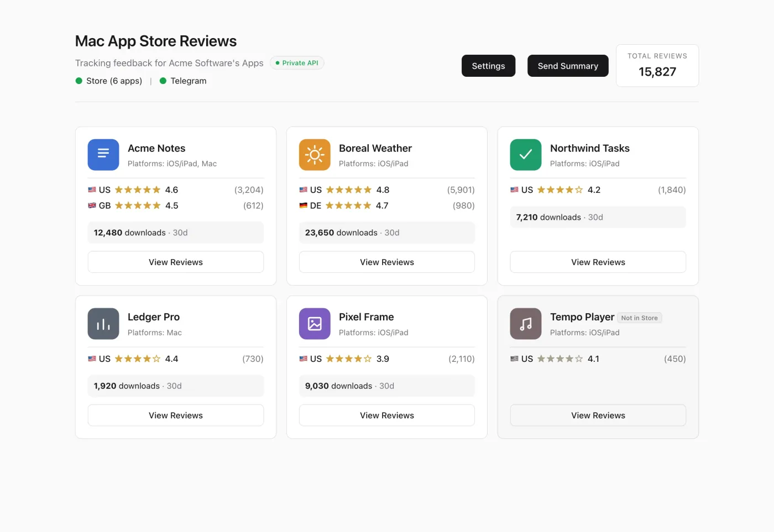Click the Send Summary button

point(568,66)
